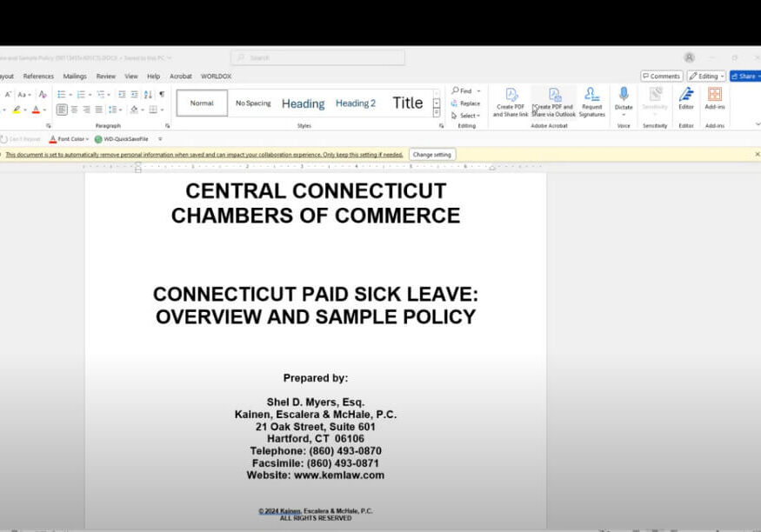The width and height of the screenshot is (761, 532).
Task: Click the WD-QuickSaveFile icon
Action: pos(98,139)
